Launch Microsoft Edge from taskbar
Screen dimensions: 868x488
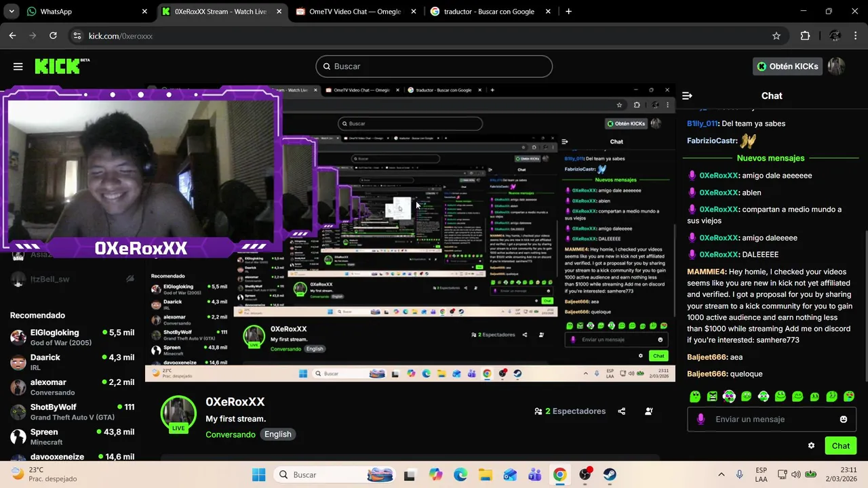click(x=460, y=474)
